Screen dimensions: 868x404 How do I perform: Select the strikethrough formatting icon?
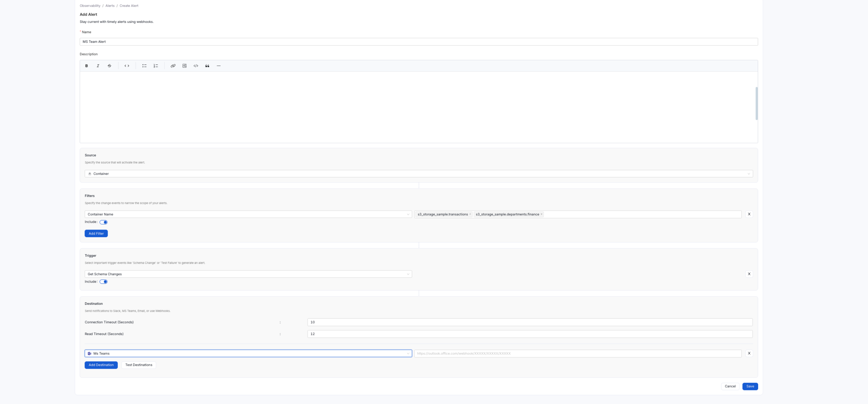(x=109, y=66)
